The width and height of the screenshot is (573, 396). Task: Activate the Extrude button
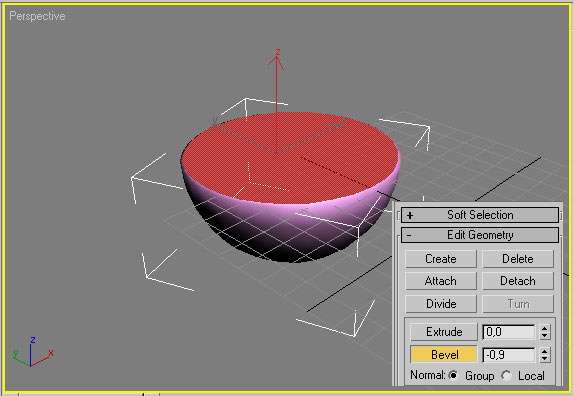(444, 332)
